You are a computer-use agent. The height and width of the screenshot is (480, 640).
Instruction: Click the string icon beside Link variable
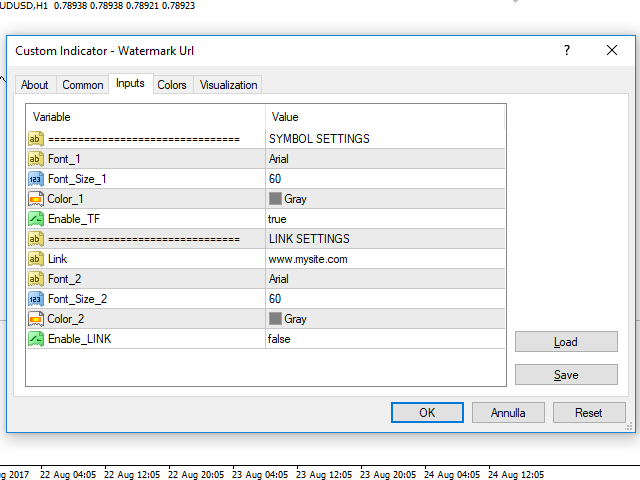[x=36, y=259]
